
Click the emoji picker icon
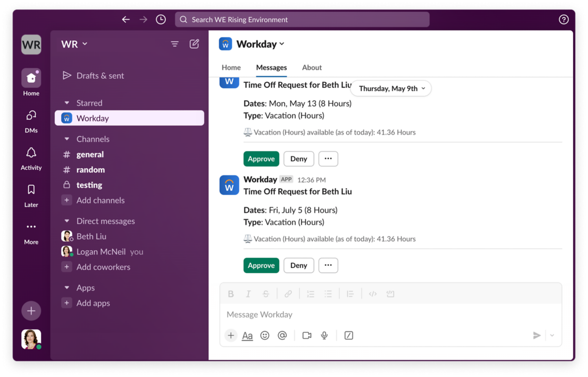click(265, 335)
